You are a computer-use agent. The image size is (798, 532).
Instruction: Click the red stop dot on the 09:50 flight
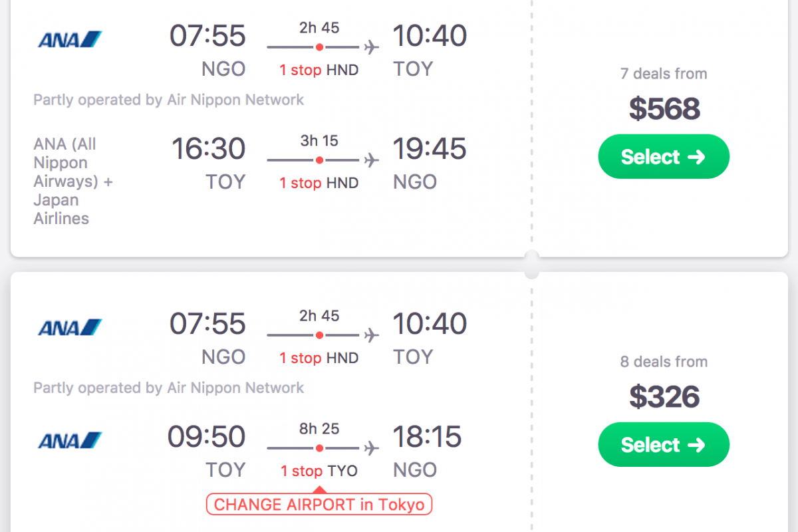point(320,448)
